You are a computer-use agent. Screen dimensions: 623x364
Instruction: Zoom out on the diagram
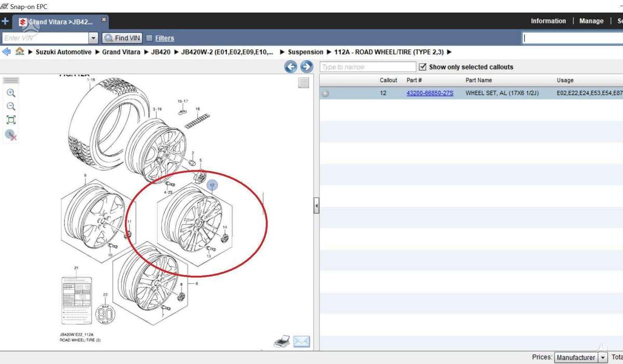pos(11,107)
